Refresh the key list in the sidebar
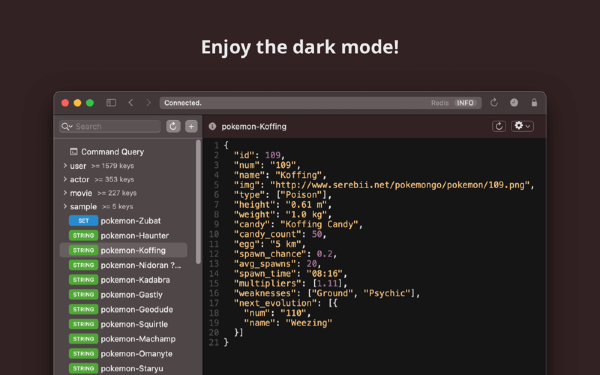 173,126
